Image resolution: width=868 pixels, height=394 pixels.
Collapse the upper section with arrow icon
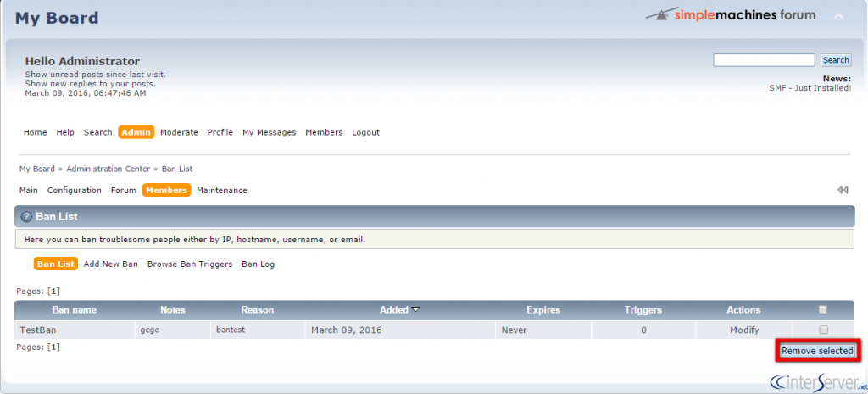838,17
